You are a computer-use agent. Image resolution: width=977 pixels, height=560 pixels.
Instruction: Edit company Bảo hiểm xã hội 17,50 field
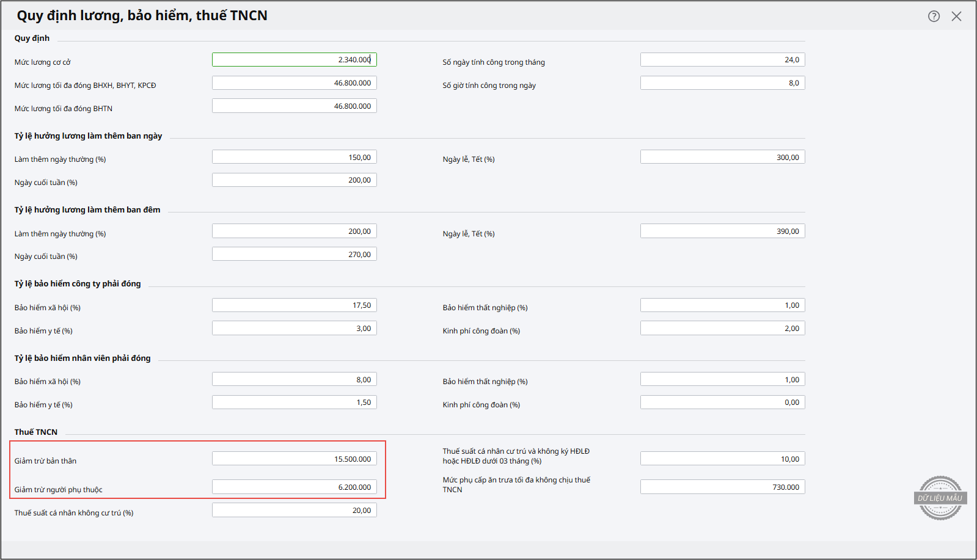pos(294,305)
